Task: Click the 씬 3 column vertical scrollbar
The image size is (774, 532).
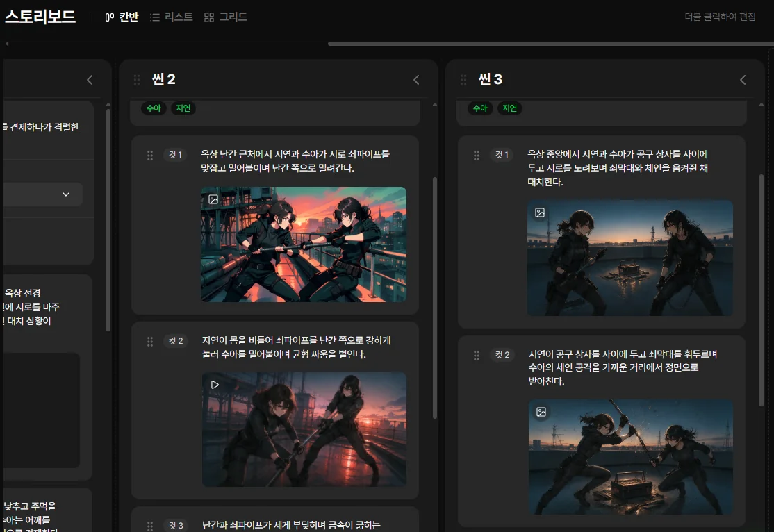Action: pyautogui.click(x=761, y=290)
